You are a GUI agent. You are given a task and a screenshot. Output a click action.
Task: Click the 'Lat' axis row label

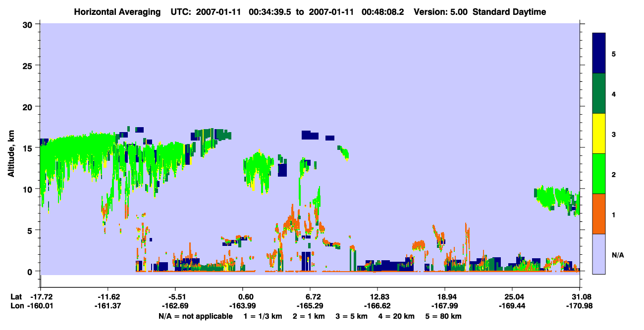(x=16, y=297)
